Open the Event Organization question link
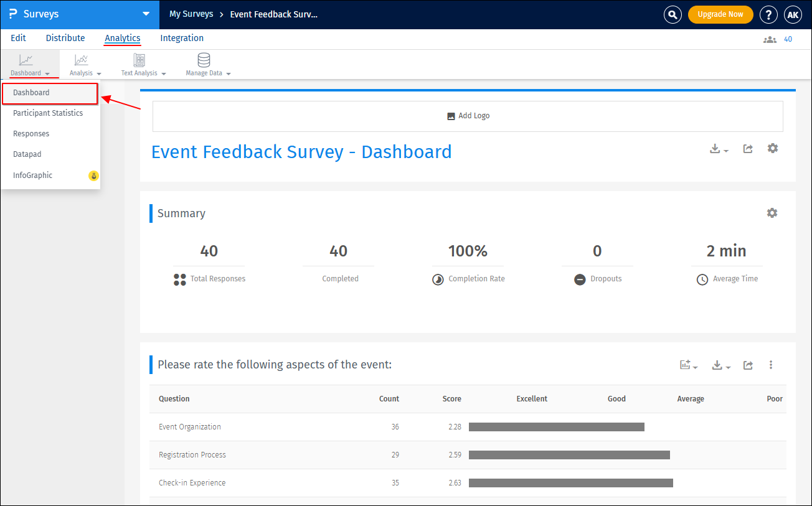The height and width of the screenshot is (506, 812). click(x=189, y=427)
